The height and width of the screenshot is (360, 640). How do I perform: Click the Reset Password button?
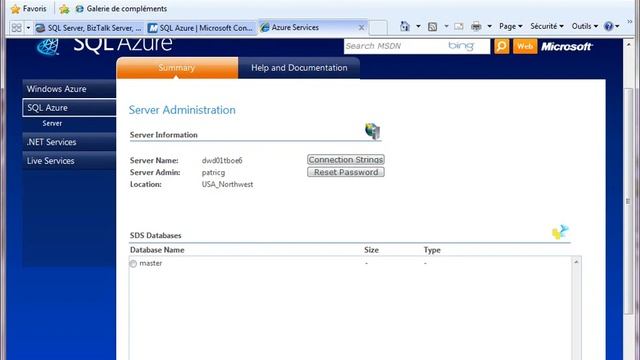coord(346,172)
